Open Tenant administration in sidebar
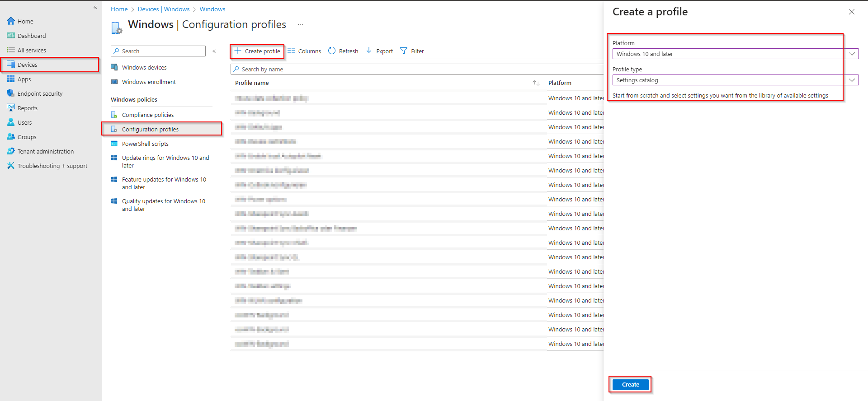This screenshot has height=401, width=868. point(46,151)
